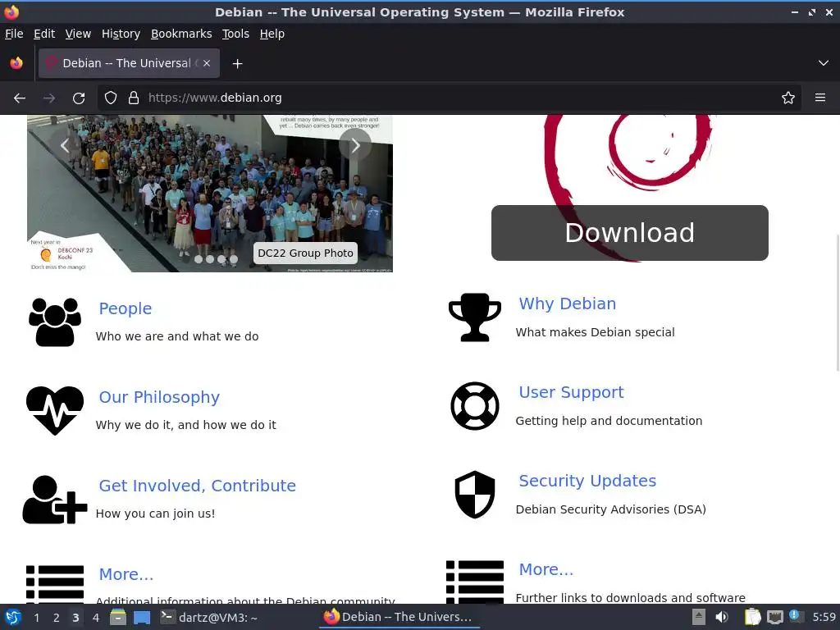Viewport: 840px width, 630px height.
Task: Open the Firefox View pinned icon
Action: tap(16, 63)
